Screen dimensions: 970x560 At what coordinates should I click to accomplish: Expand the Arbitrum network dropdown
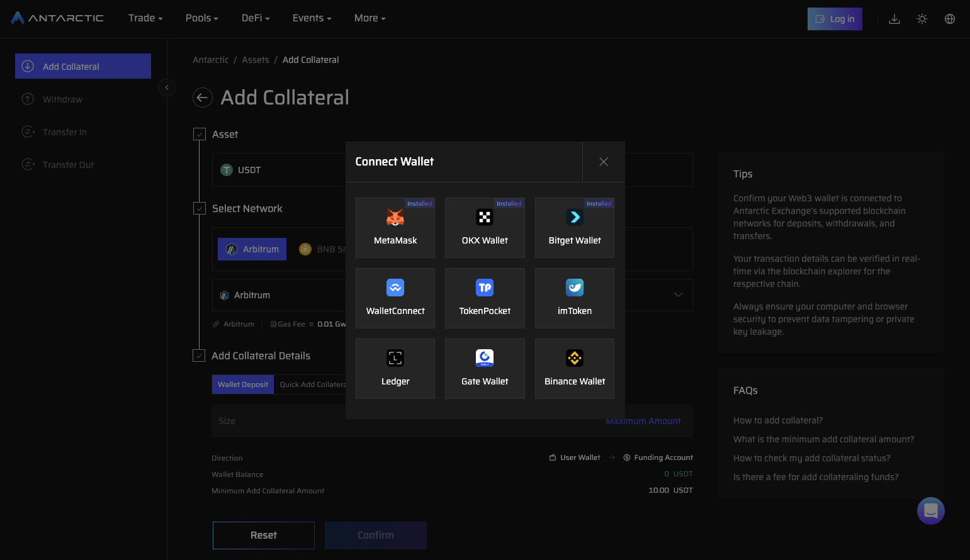click(453, 295)
